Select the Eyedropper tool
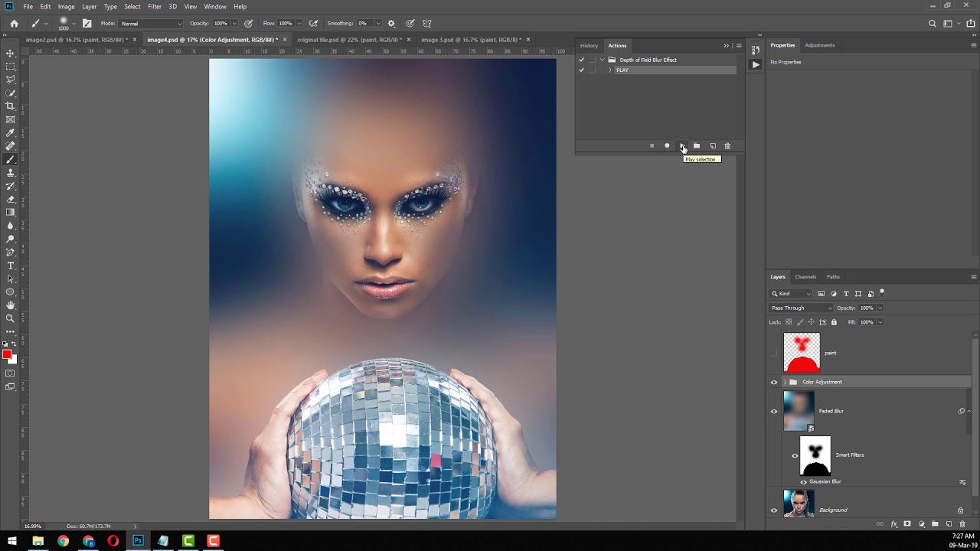Viewport: 980px width, 551px height. point(10,133)
